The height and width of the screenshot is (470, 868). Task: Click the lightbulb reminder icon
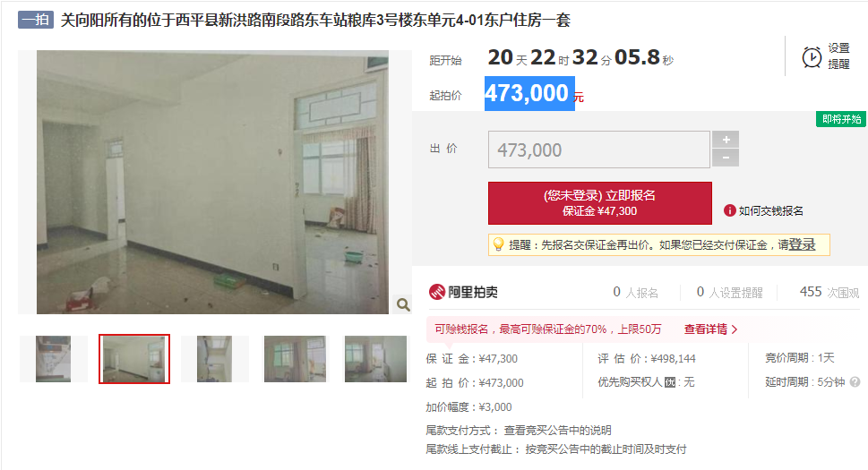pyautogui.click(x=498, y=244)
